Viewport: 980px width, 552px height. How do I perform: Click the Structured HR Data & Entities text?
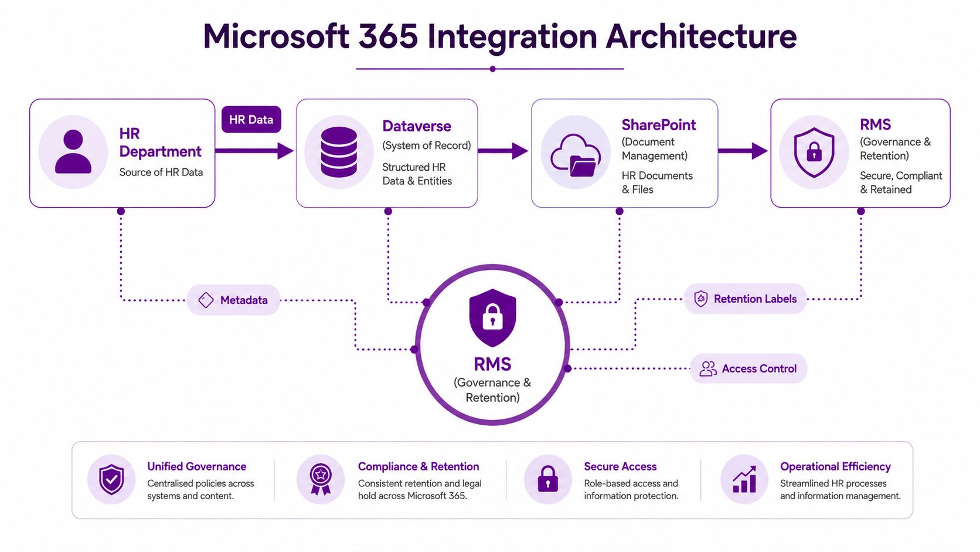[x=417, y=174]
